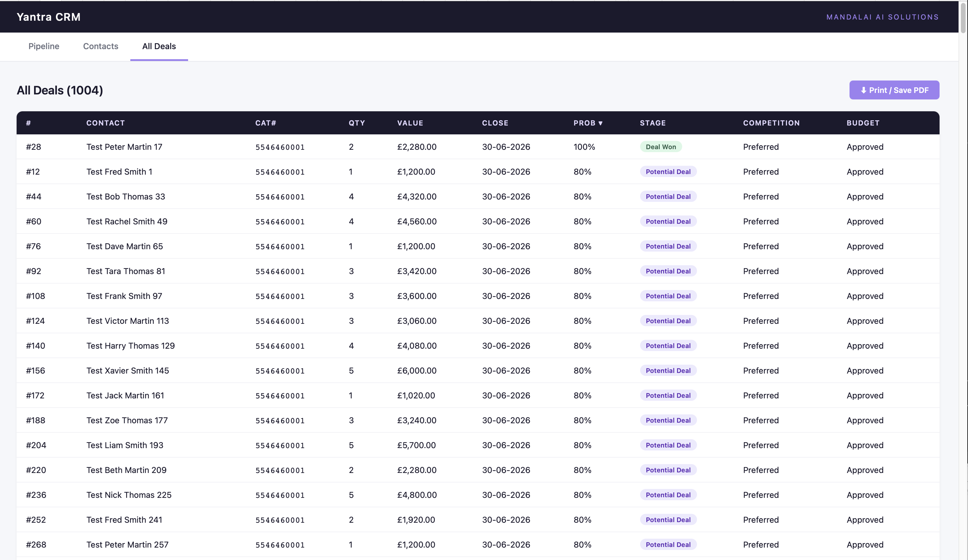Click the Yantra CRM logo text

point(48,17)
